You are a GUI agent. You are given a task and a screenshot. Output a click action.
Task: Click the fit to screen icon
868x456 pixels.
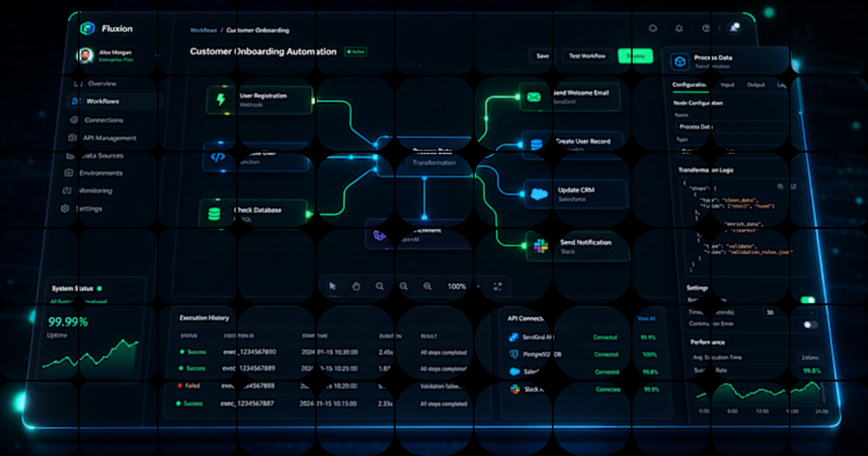click(498, 286)
